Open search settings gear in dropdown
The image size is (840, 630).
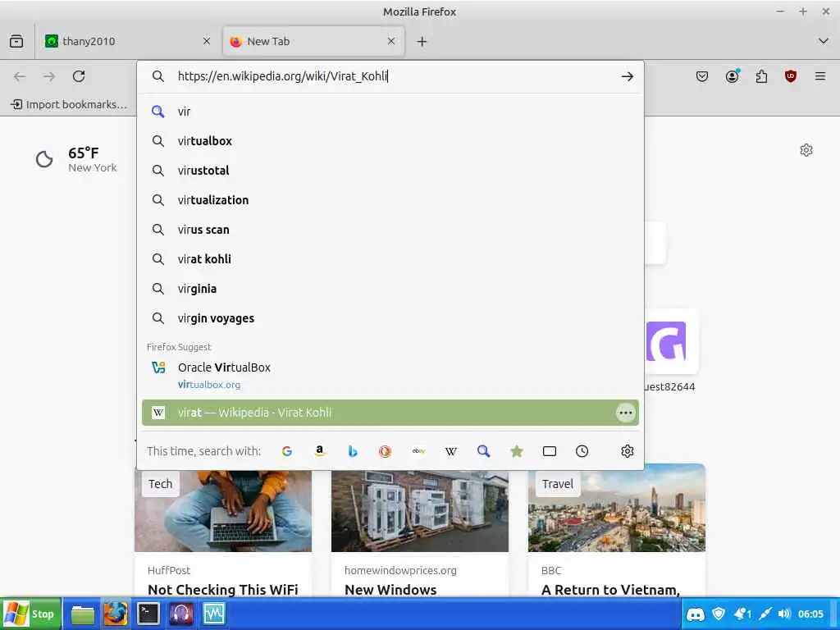(x=628, y=451)
